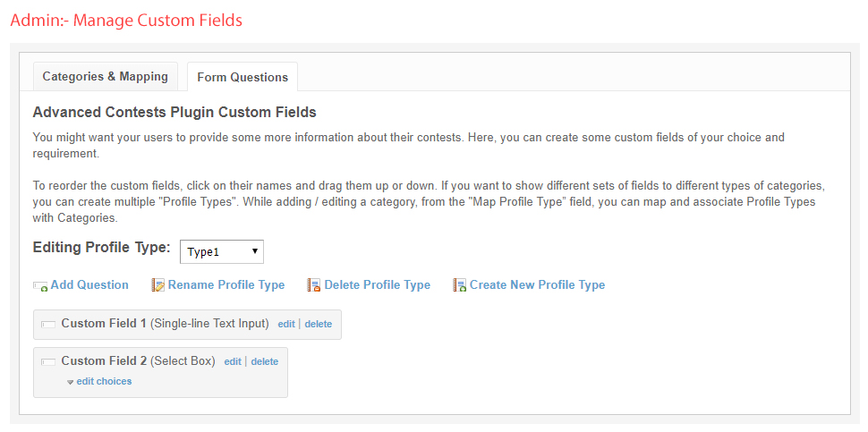Click the Add Question icon
Screen dimensions: 868x432
(x=40, y=286)
